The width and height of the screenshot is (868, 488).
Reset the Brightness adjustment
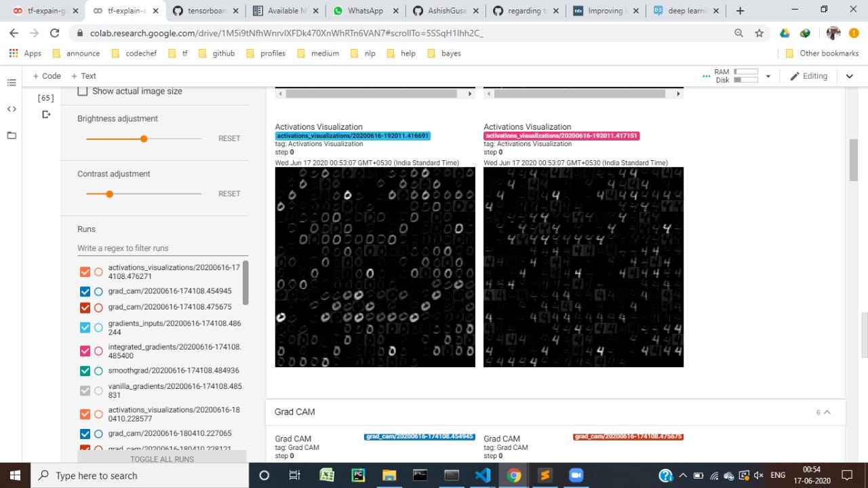[229, 138]
